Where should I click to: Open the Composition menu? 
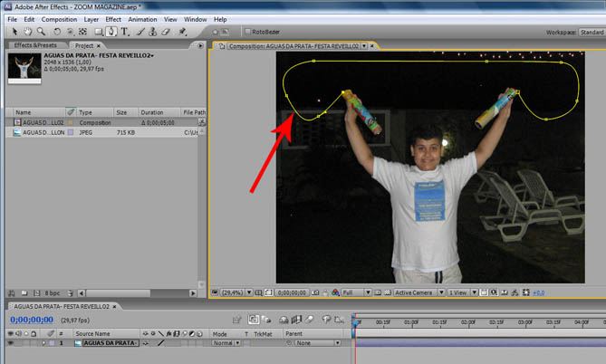(x=59, y=19)
